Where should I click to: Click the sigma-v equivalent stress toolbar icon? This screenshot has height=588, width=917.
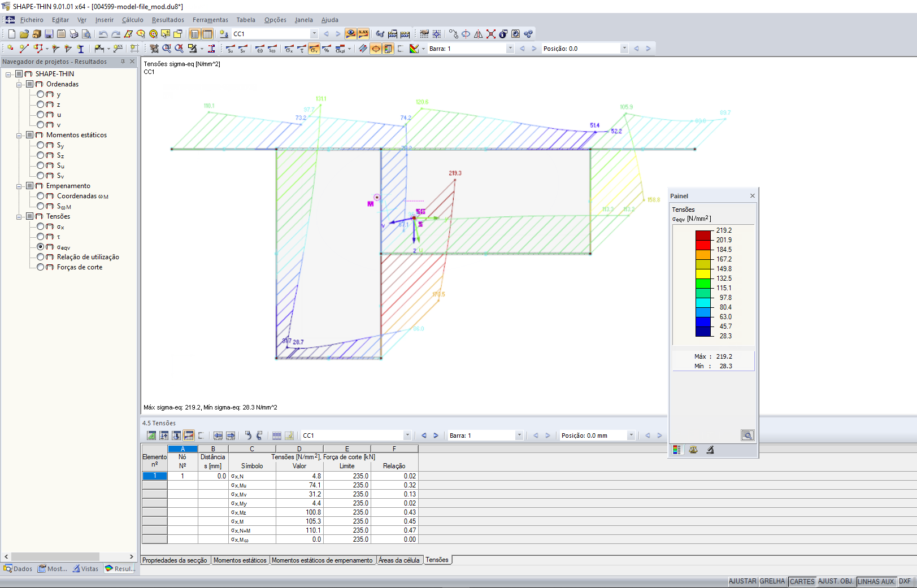coord(314,49)
